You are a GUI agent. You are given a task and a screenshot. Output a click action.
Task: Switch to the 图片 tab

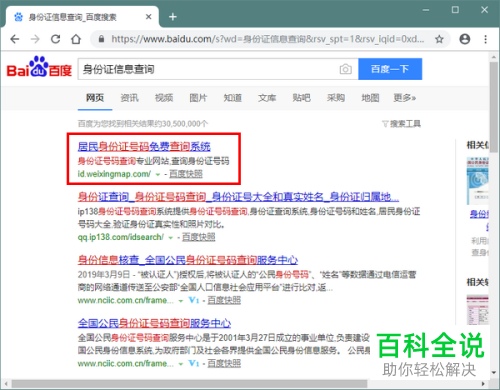point(198,98)
